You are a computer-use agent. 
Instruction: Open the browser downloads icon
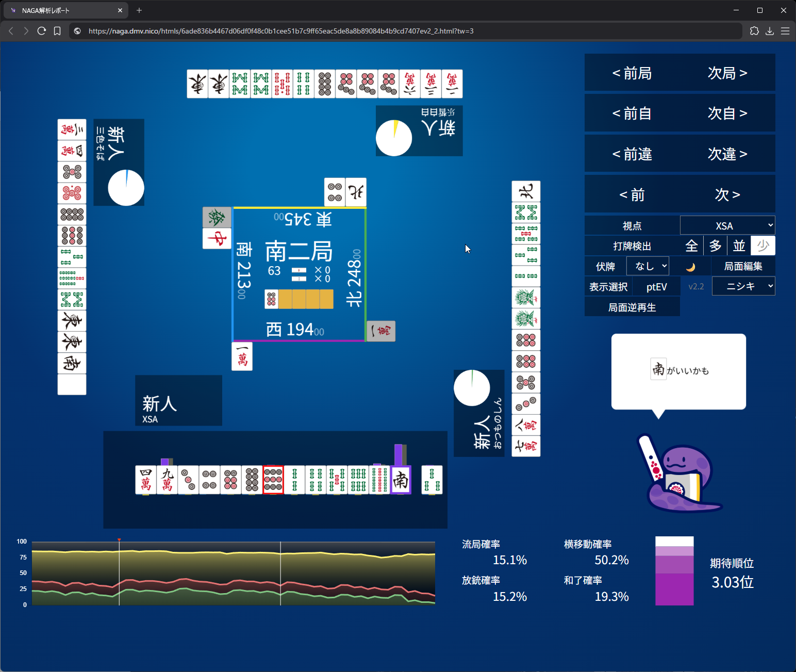[x=770, y=31]
